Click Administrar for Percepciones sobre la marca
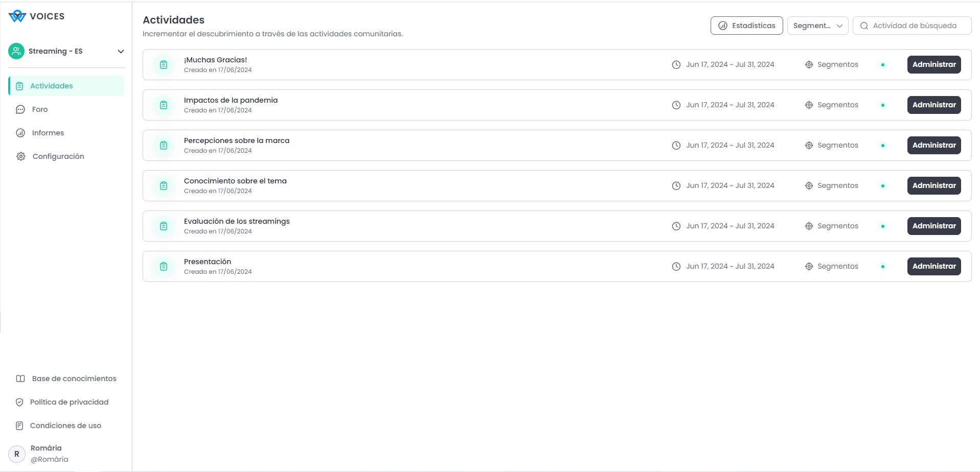Screen dimensions: 980x472 (934, 145)
